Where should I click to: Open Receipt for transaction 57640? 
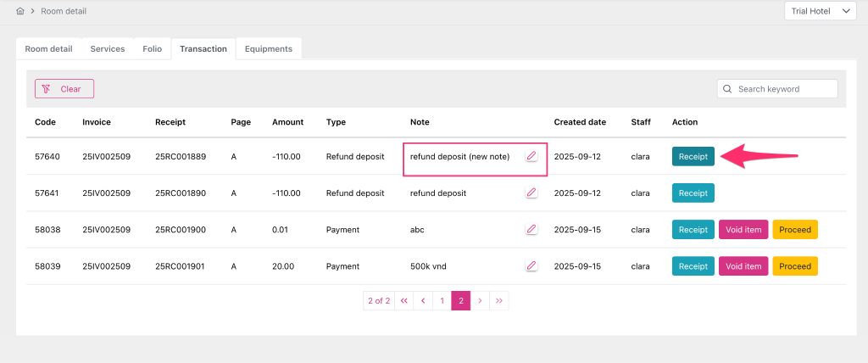tap(693, 156)
